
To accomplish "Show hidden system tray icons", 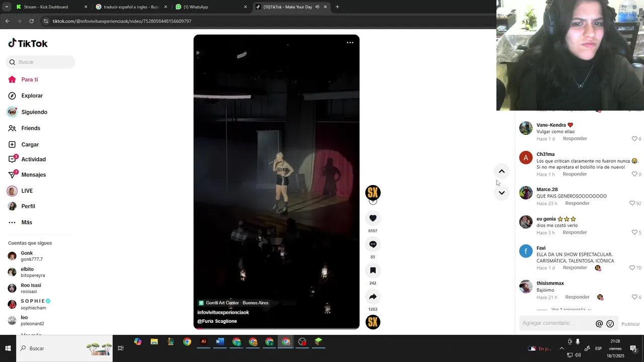I will point(561,348).
